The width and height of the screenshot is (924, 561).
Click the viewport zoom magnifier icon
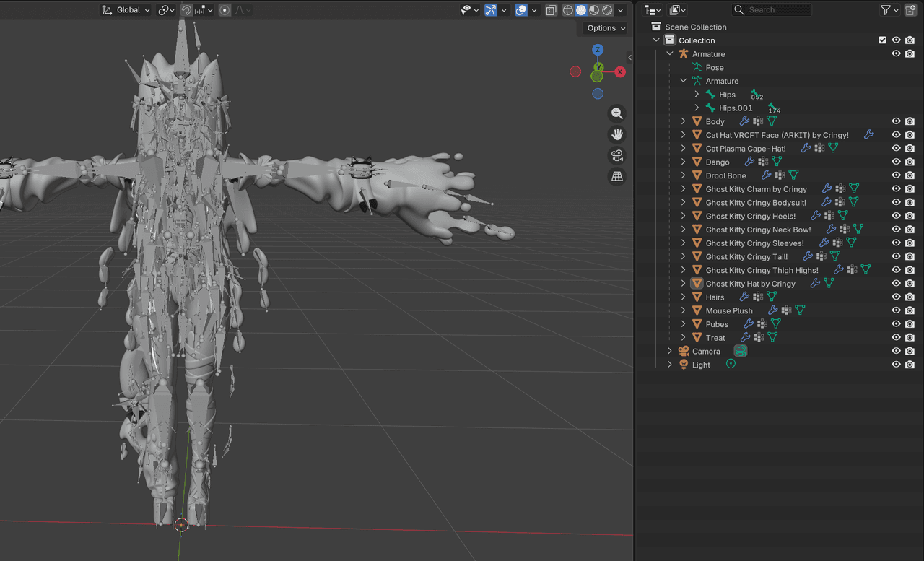tap(617, 113)
